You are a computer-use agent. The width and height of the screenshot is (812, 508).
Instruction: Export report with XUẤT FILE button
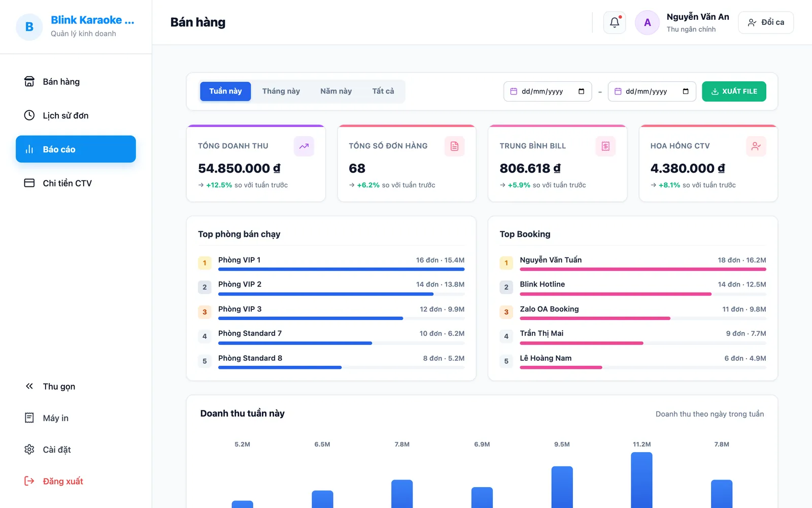(x=734, y=91)
